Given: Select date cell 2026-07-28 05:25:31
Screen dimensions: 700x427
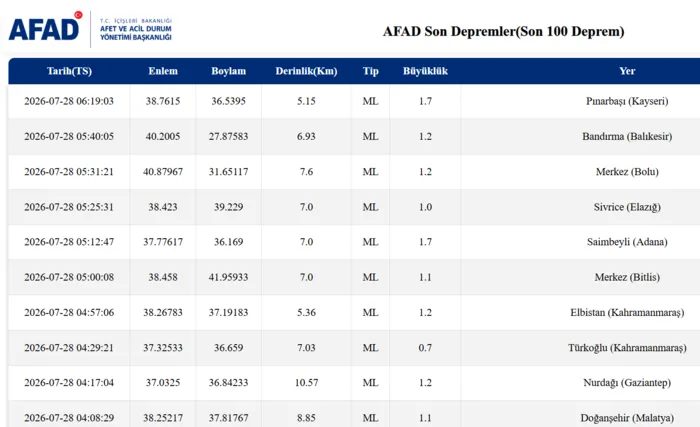Looking at the screenshot, I should (x=69, y=207).
